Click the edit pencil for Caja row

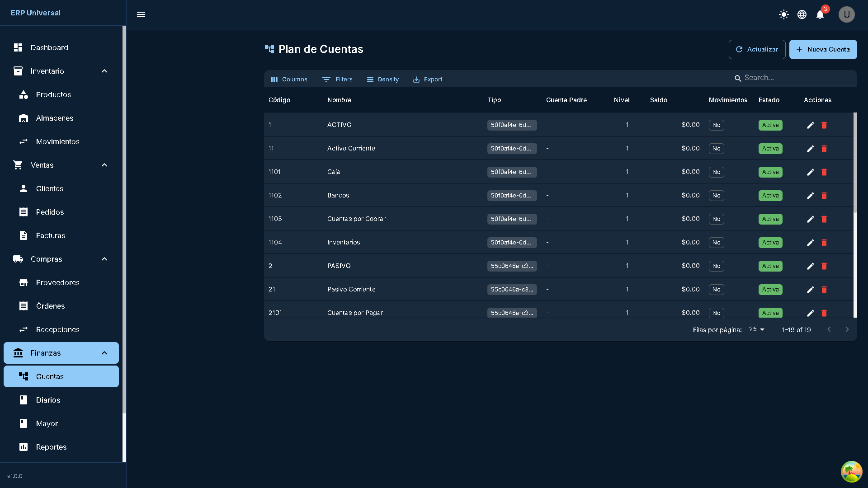tap(810, 172)
